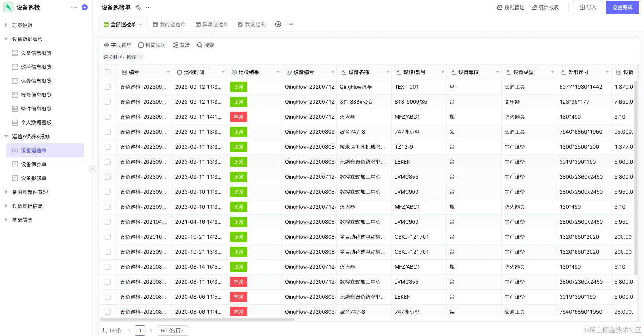This screenshot has height=336, width=644.
Task: Select the 闵行888#公交 row checkbox
Action: coord(108,102)
